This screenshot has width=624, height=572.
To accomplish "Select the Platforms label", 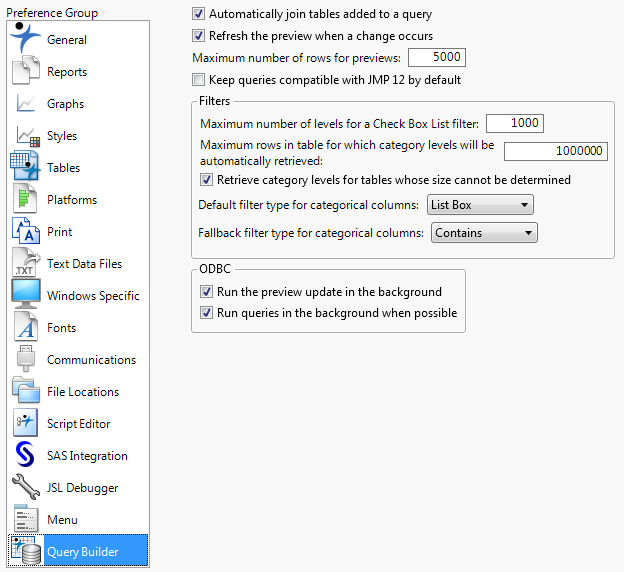I will (72, 200).
